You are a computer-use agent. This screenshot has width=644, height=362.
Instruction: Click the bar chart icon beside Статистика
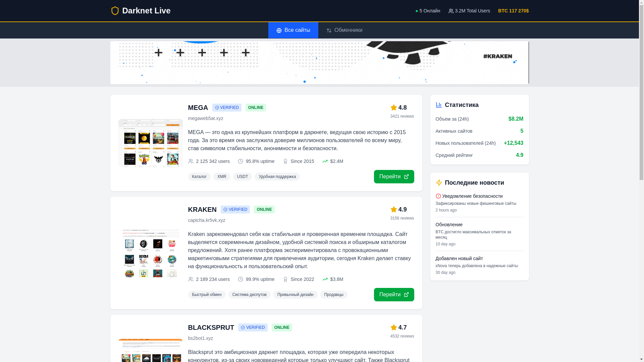coord(439,105)
